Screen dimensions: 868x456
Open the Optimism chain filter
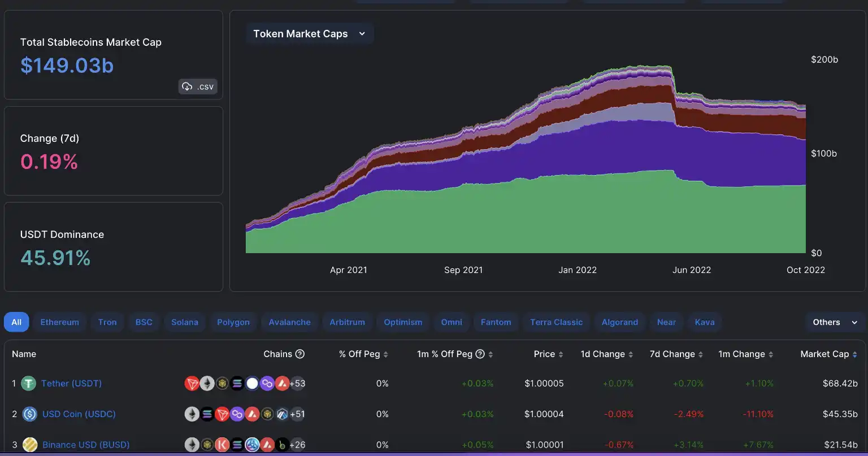tap(403, 322)
